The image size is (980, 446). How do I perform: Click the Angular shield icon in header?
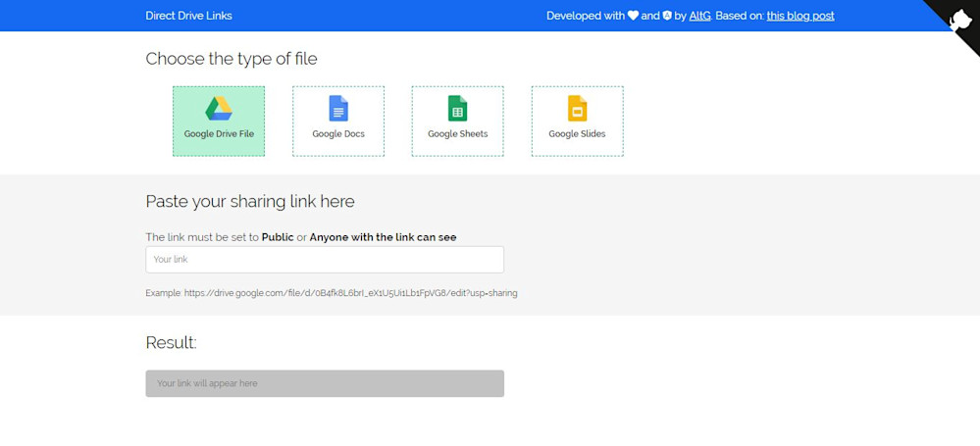point(667,16)
